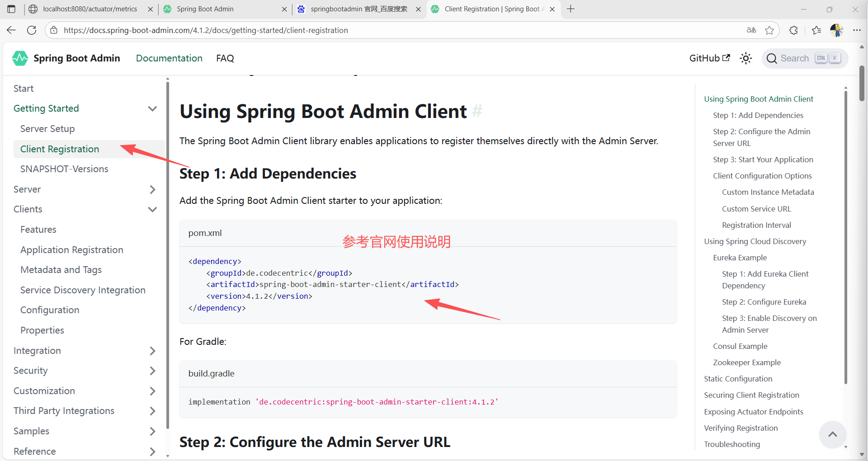The height and width of the screenshot is (461, 868).
Task: Expand the Server section chevron
Action: pos(152,189)
